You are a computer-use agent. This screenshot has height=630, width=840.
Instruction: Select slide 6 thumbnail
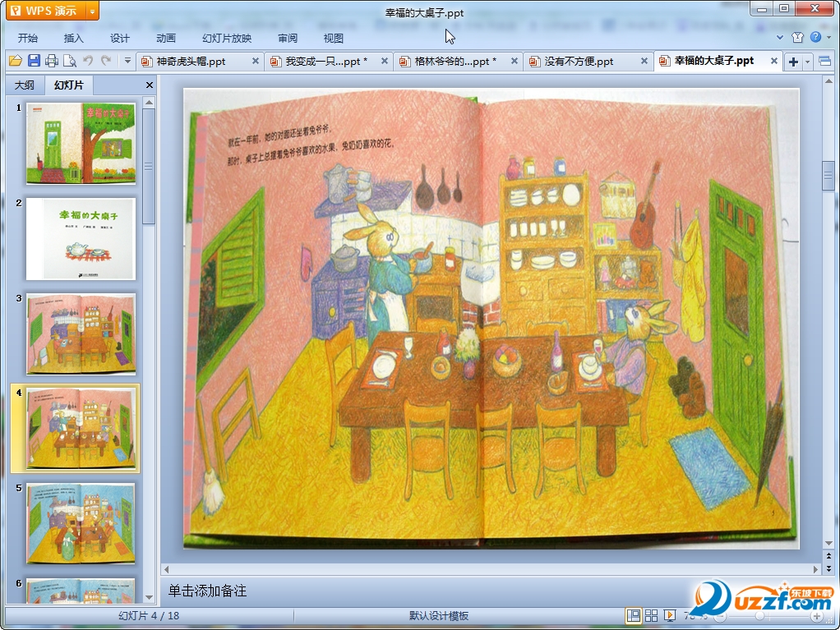point(81,591)
